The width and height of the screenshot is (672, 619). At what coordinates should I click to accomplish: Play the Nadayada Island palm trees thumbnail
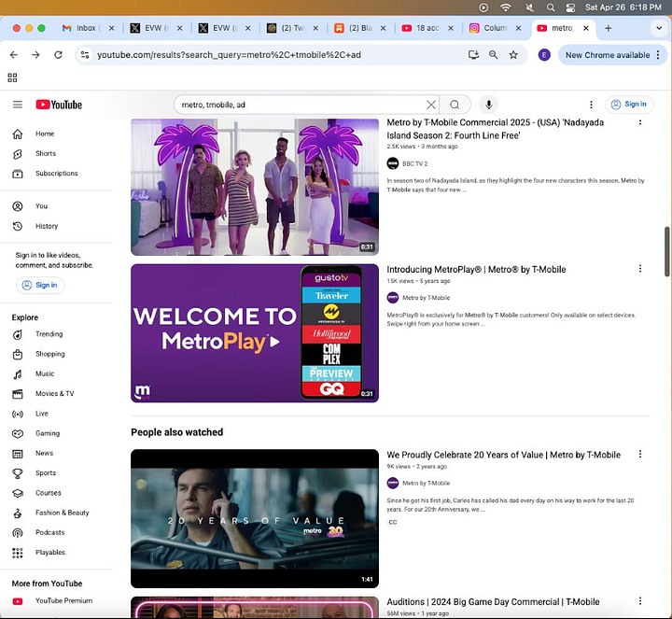pyautogui.click(x=255, y=187)
